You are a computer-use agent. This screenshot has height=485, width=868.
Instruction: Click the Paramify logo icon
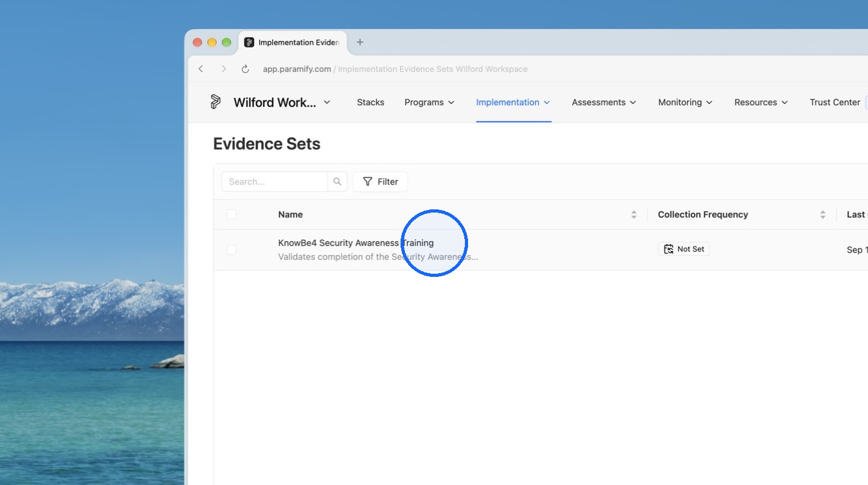(x=216, y=102)
